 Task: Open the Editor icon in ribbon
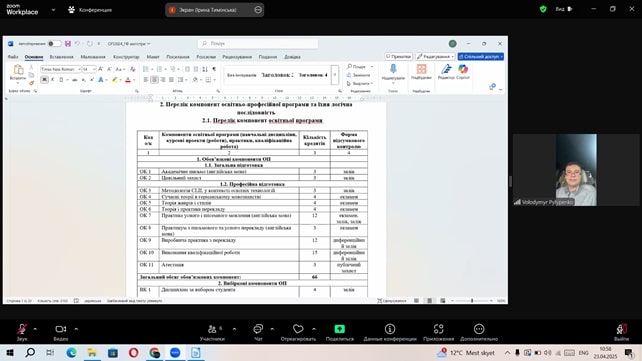point(446,69)
